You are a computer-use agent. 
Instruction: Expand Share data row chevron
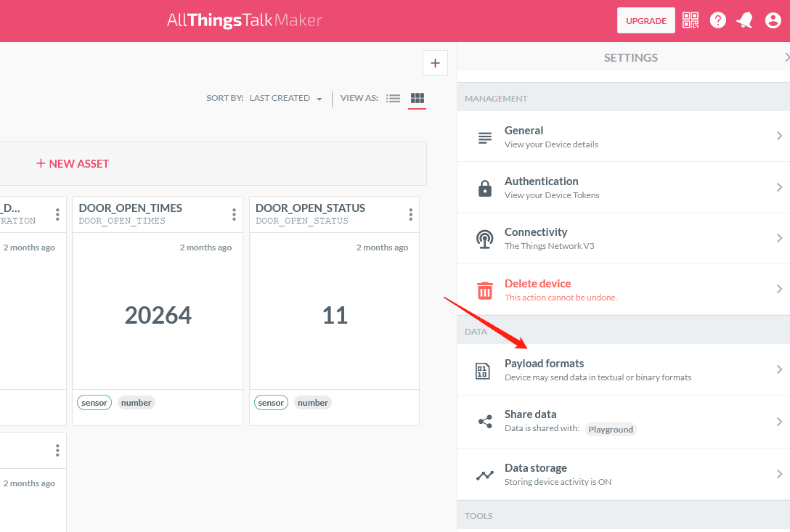click(x=779, y=422)
